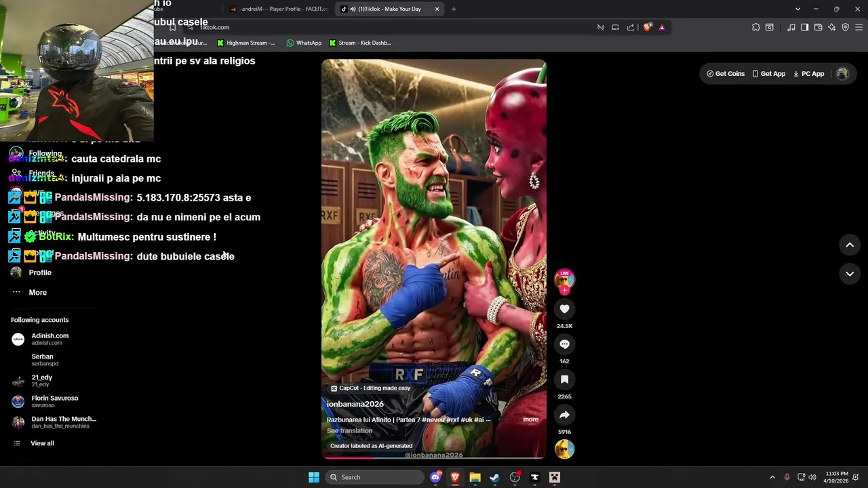
Task: Open tab search dropdown chevron
Action: tap(797, 9)
